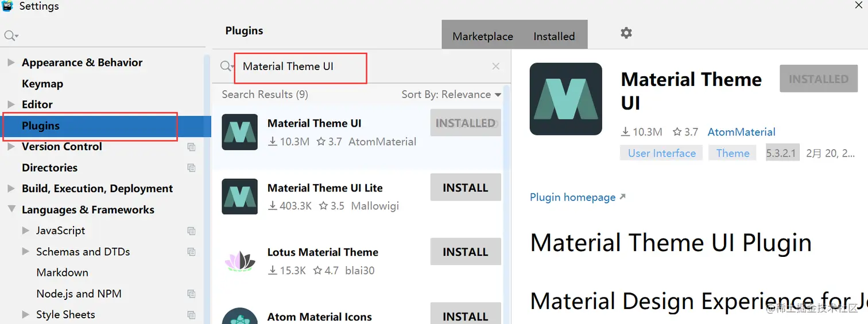Image resolution: width=868 pixels, height=324 pixels.
Task: Click the copy icon beside Version Control
Action: [x=191, y=147]
